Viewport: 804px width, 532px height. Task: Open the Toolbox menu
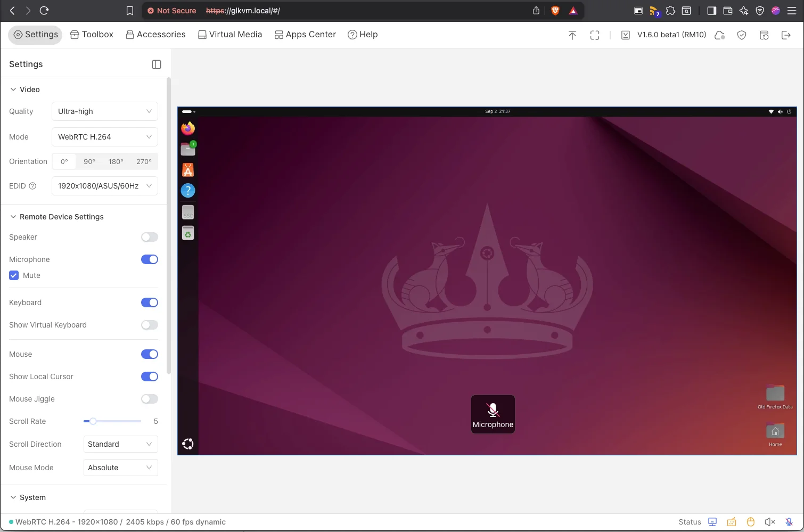[92, 35]
